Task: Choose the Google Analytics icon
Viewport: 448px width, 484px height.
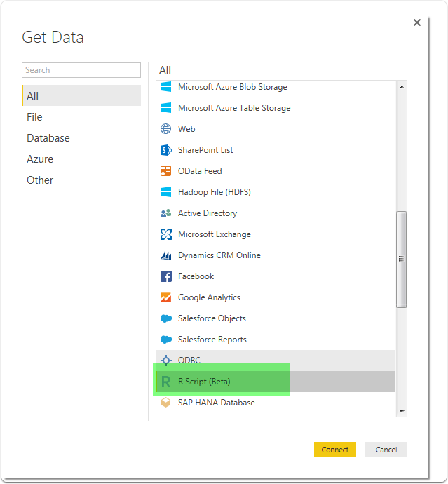Action: tap(166, 297)
